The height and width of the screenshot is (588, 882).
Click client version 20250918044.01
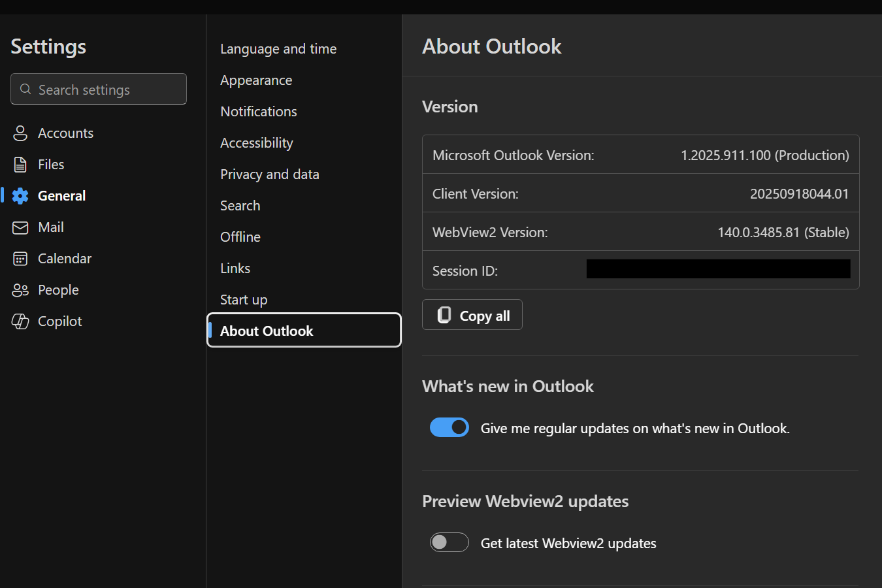(x=800, y=194)
